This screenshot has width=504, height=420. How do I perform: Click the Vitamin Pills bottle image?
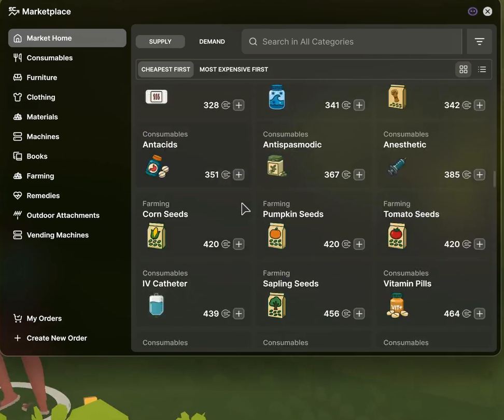pos(397,305)
